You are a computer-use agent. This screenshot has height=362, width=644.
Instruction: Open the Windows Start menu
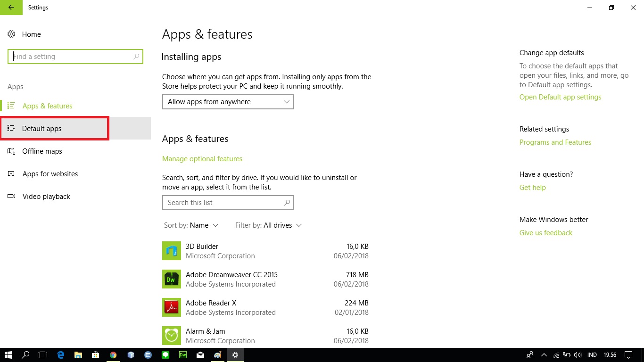point(8,355)
